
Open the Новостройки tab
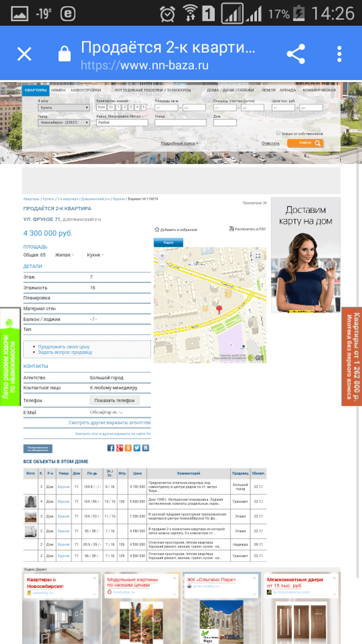click(86, 90)
